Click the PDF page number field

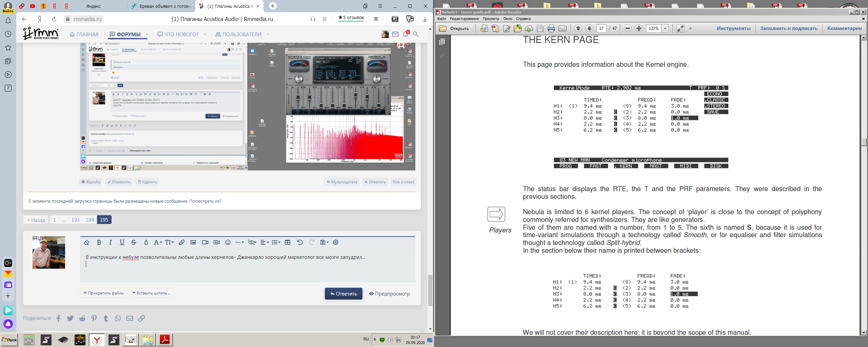point(601,28)
